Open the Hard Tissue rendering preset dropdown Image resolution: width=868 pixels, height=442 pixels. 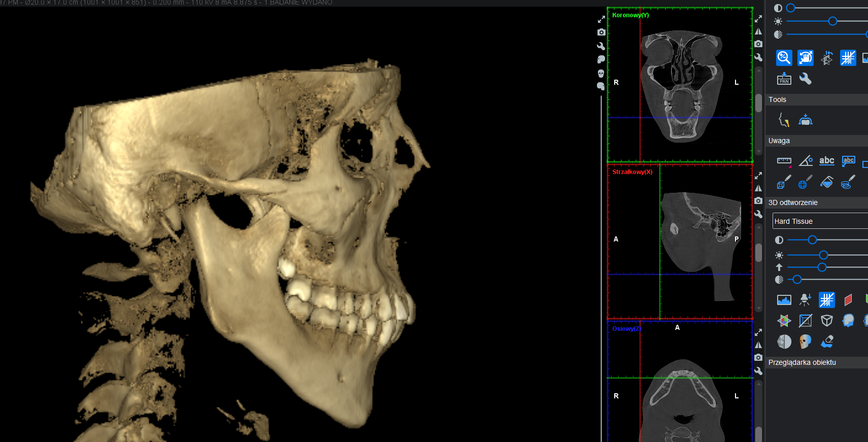point(819,221)
